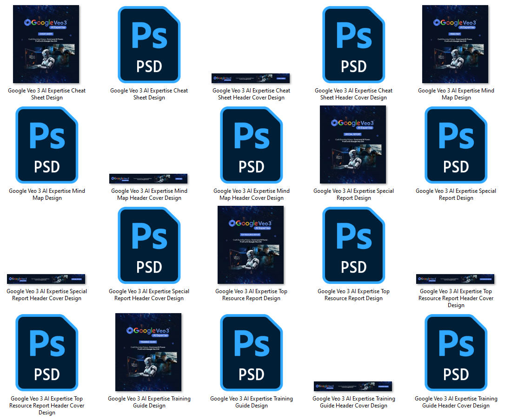The height and width of the screenshot is (420, 511).
Task: Select the name under Special Report Header Cover PSD icon
Action: 149,295
